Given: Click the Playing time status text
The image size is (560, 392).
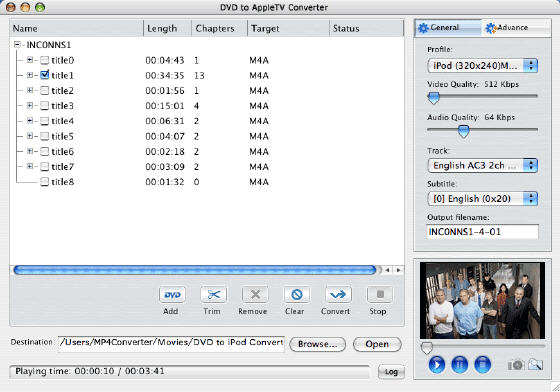Looking at the screenshot, I should click(x=90, y=371).
